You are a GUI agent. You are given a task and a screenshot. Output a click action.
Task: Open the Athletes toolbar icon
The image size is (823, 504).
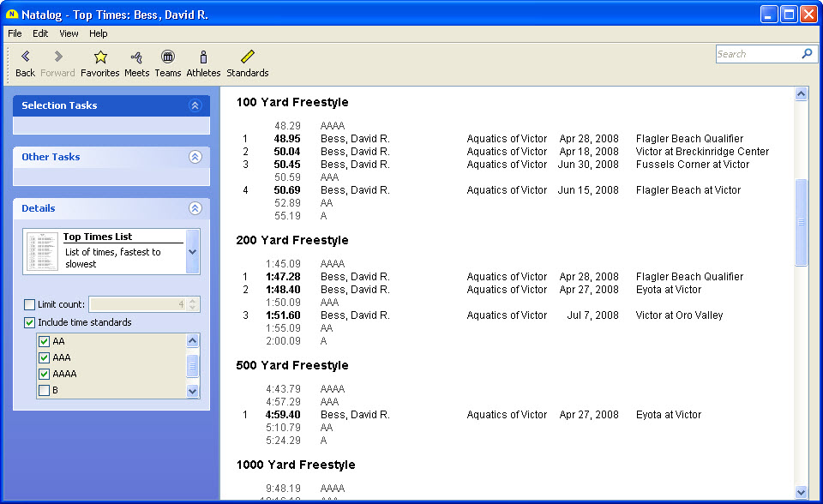203,57
